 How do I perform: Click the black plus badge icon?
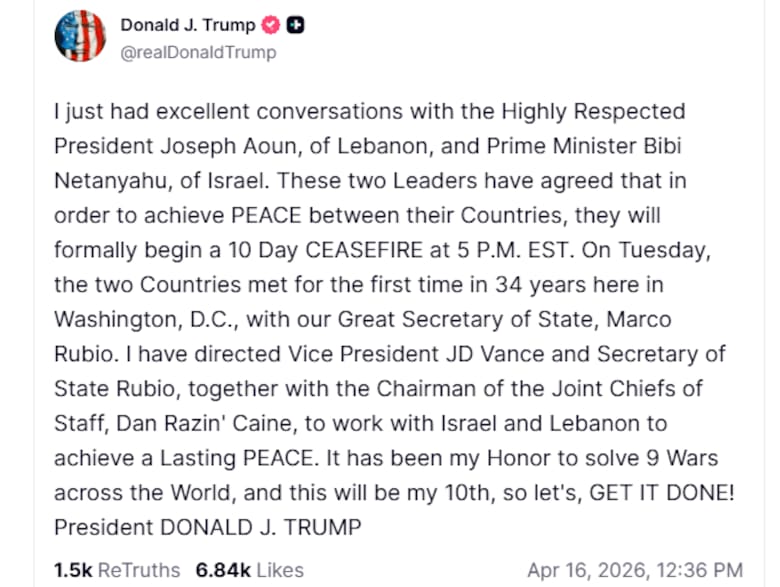295,25
